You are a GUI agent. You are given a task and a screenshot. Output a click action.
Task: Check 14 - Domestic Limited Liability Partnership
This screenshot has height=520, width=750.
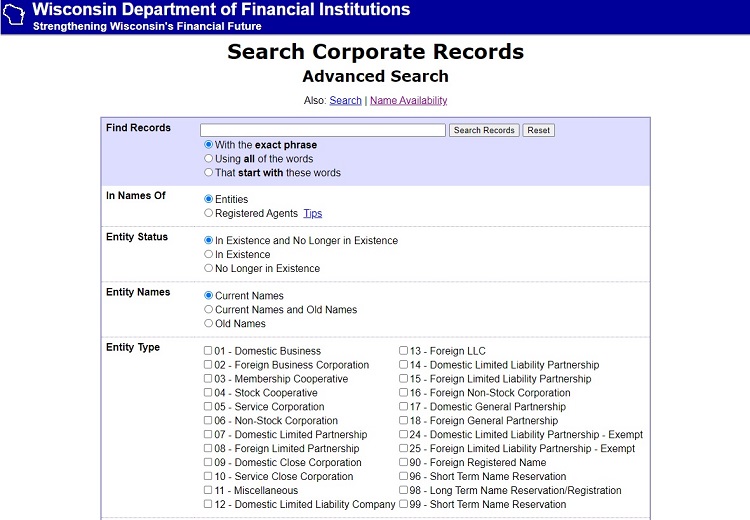pyautogui.click(x=404, y=365)
